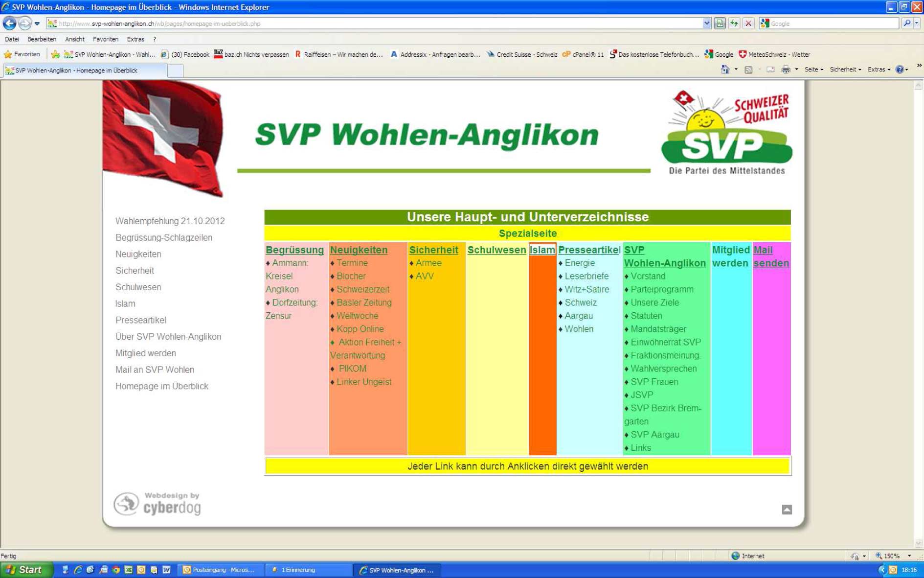Open the 1 Erinnerung taskbar window
The width and height of the screenshot is (924, 578).
click(308, 570)
